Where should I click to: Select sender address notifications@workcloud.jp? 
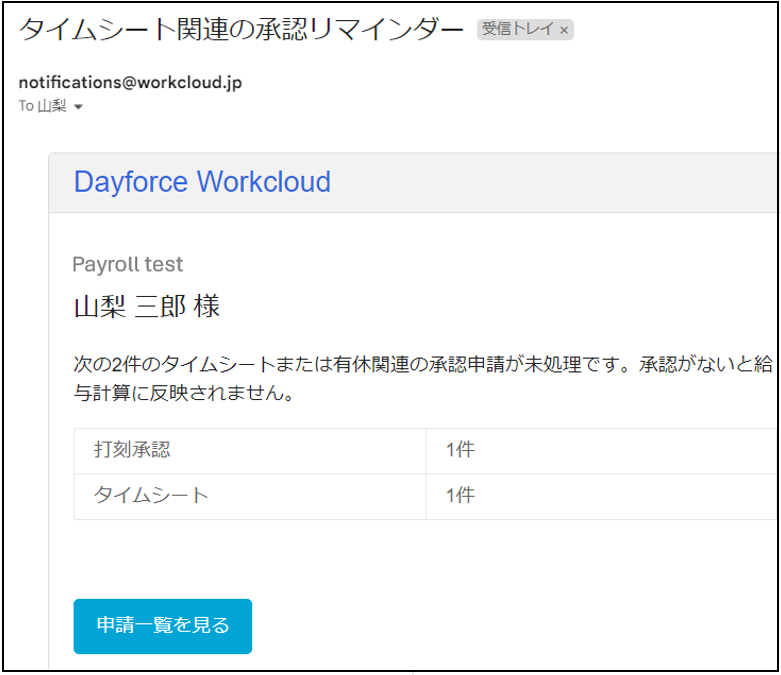click(130, 82)
